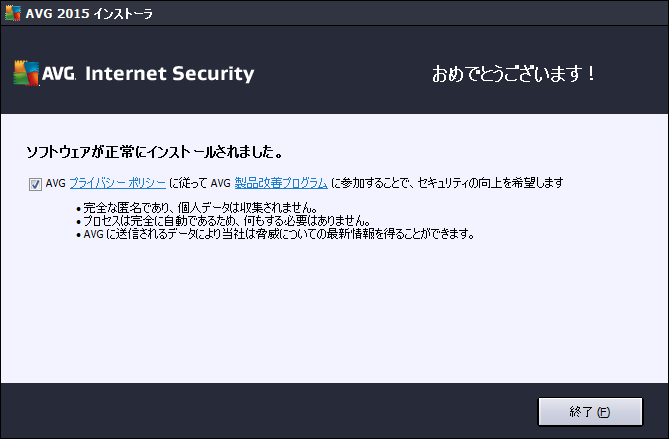
Task: Click the 'Internet Security' header text
Action: point(169,73)
